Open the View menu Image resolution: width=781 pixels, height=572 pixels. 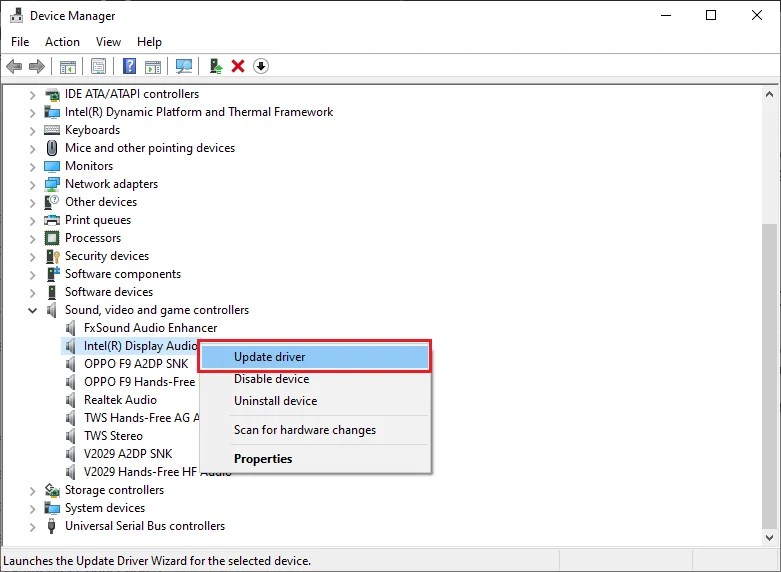click(108, 41)
